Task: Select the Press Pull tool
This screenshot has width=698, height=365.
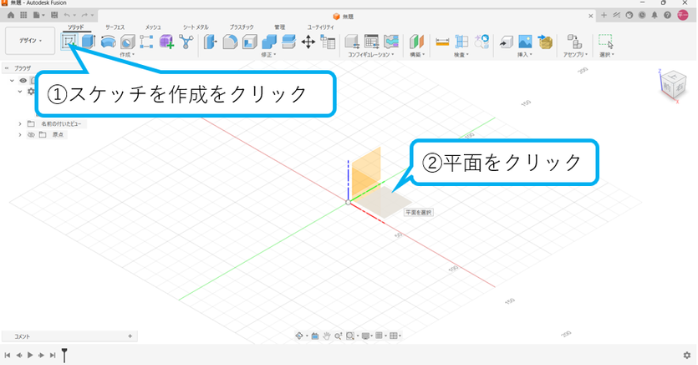Action: pos(210,42)
